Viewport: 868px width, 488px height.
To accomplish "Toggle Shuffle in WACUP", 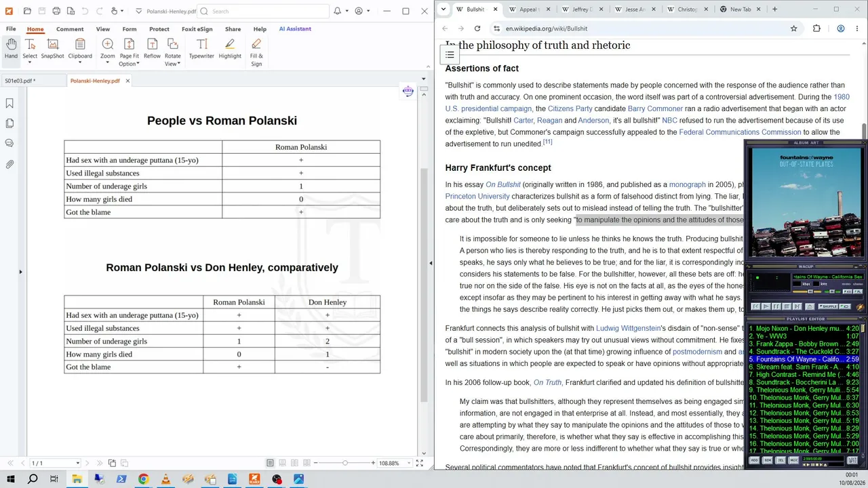I will 828,306.
